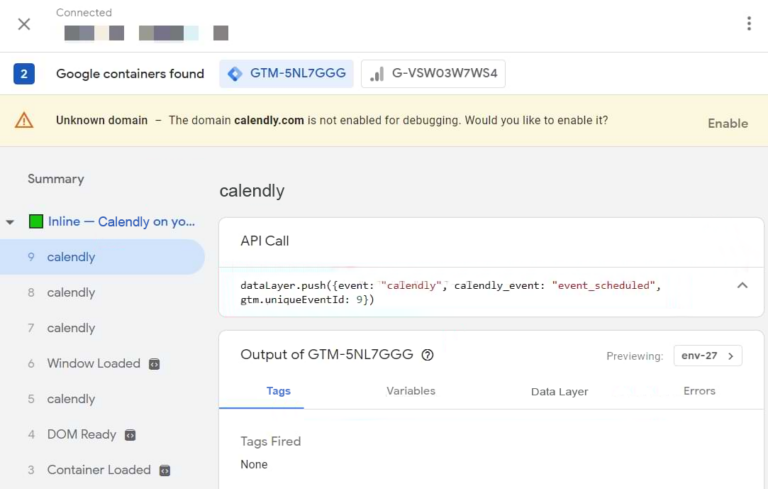Select the G-VSW03W7WS4 analytics container chip

[x=433, y=74]
